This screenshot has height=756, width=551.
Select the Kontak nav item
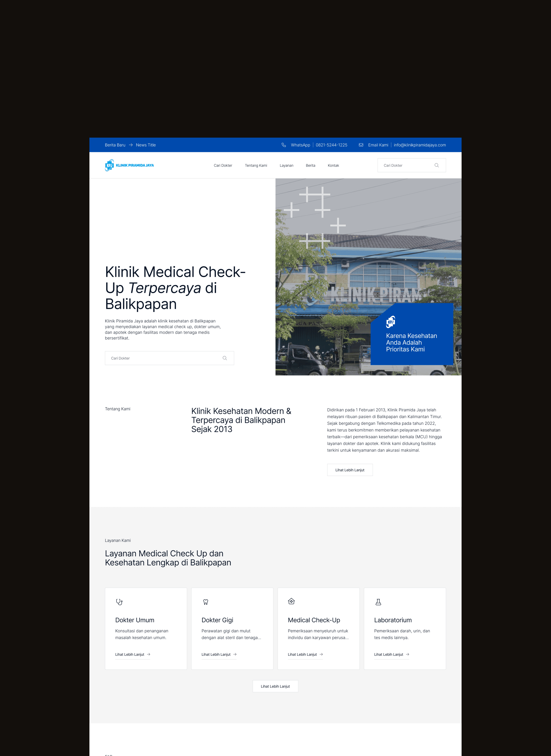333,165
